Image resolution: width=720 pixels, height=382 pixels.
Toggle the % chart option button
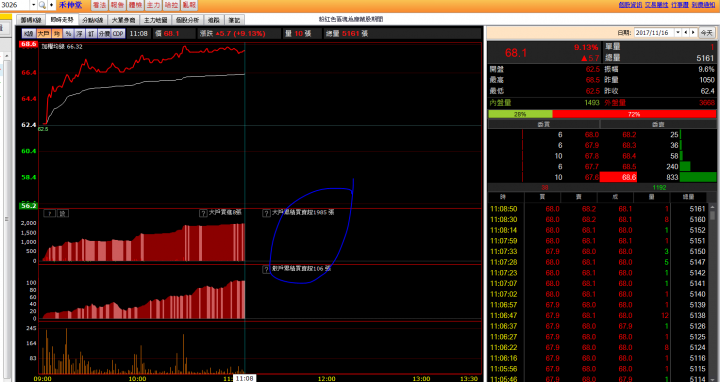[68, 34]
